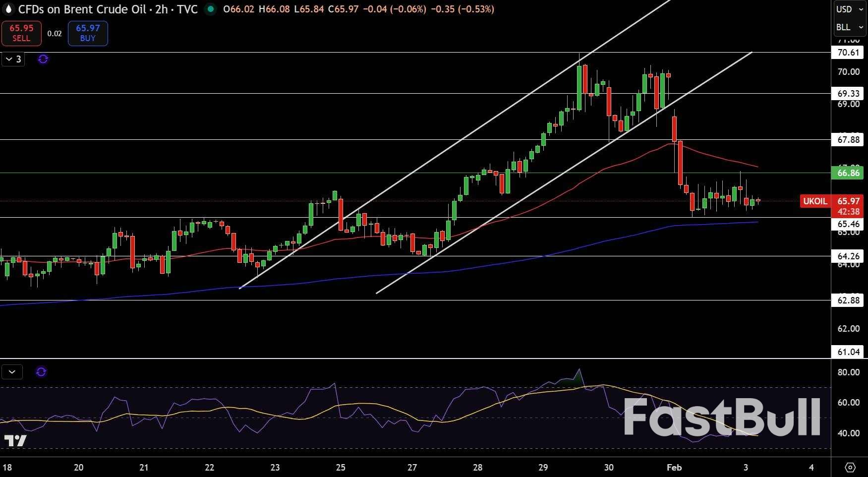Click the FastBull watermark logo
Image resolution: width=868 pixels, height=477 pixels.
click(x=722, y=417)
